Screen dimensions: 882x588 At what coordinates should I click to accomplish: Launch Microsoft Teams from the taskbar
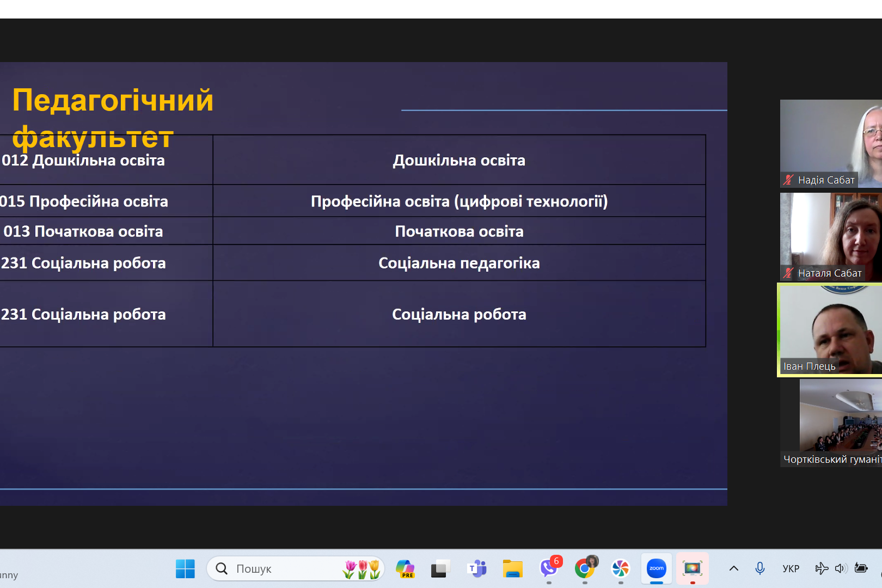click(477, 569)
